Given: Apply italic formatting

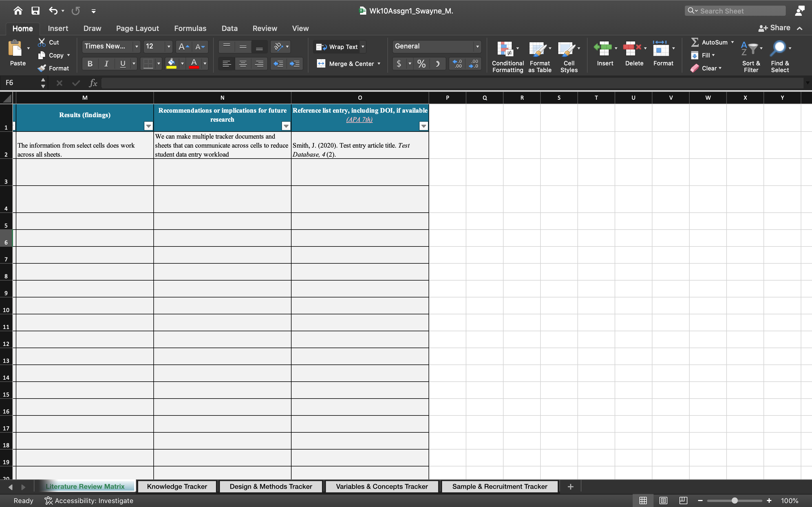Looking at the screenshot, I should (106, 63).
